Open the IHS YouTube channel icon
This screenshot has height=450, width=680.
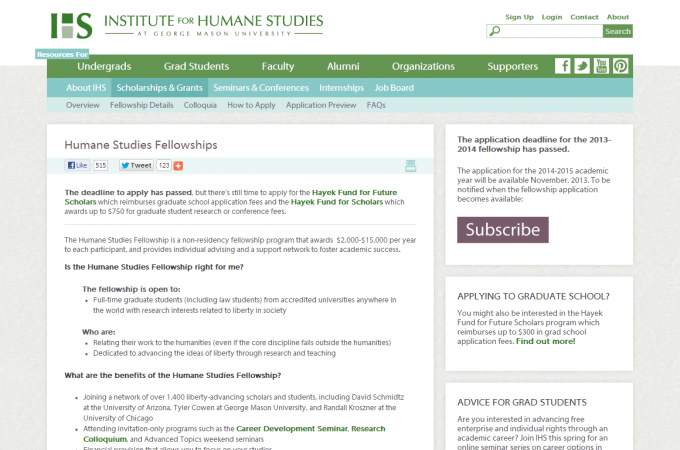point(601,66)
